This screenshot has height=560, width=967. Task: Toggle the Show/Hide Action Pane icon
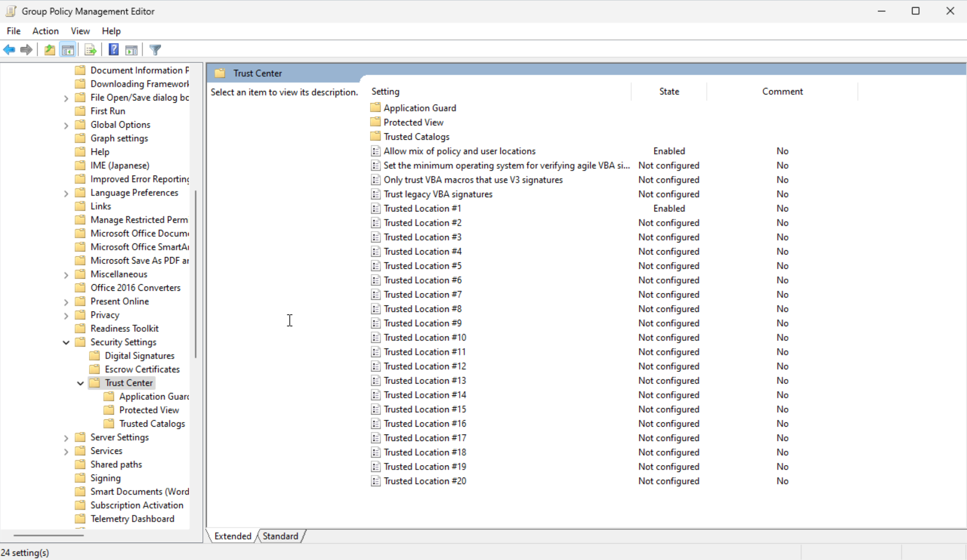coord(131,50)
